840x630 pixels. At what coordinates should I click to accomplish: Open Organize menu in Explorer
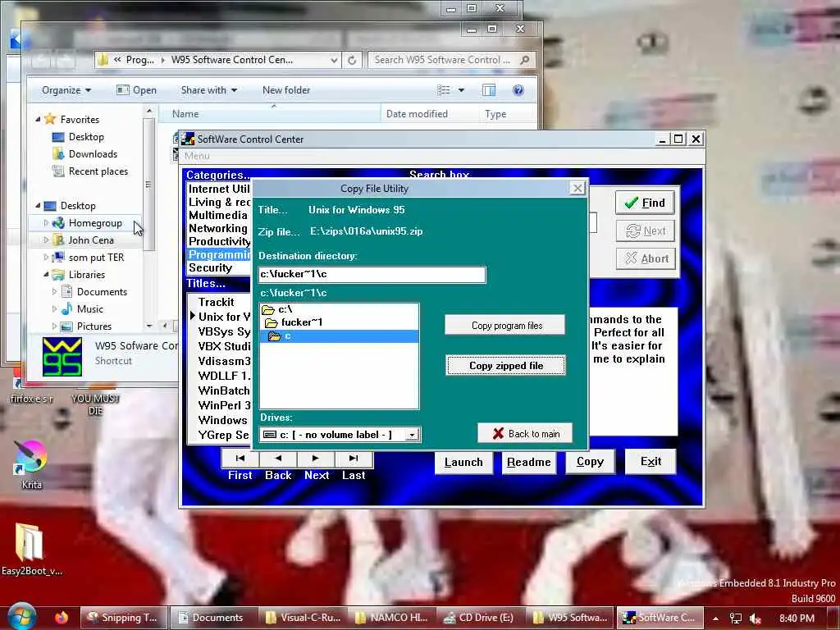click(66, 90)
